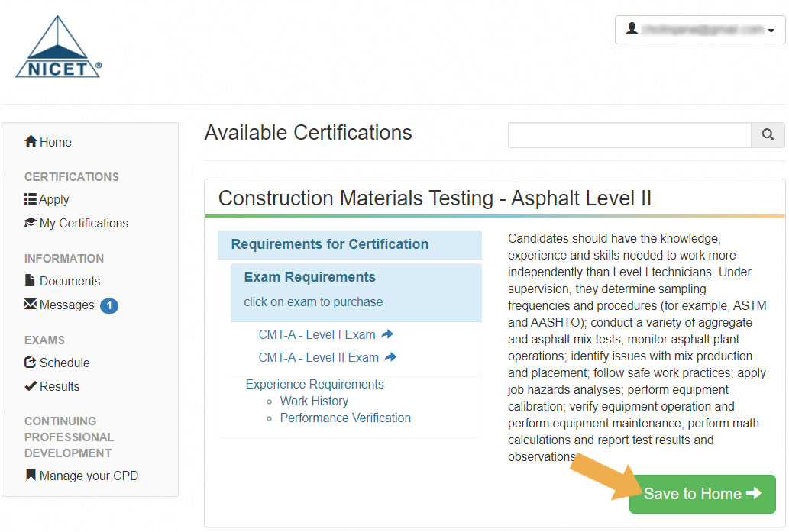
Task: Click the user profile silhouette icon
Action: pos(632,29)
